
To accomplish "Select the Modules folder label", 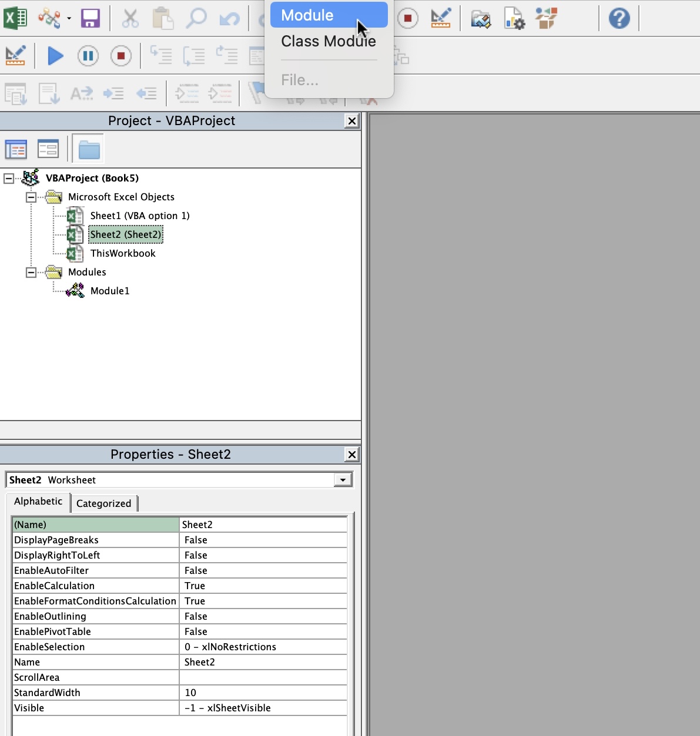I will (x=87, y=272).
